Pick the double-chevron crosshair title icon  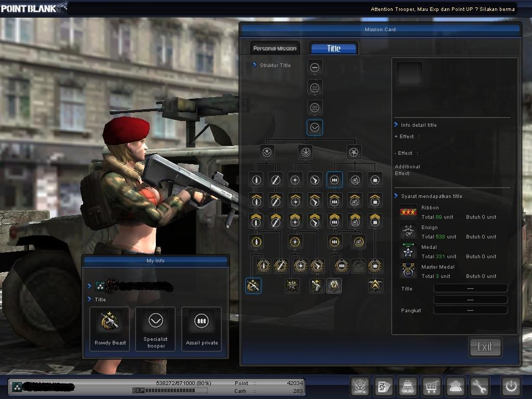[295, 221]
